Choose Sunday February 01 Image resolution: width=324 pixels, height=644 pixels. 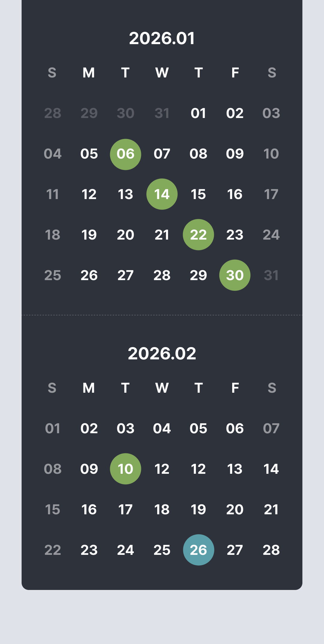coord(52,428)
